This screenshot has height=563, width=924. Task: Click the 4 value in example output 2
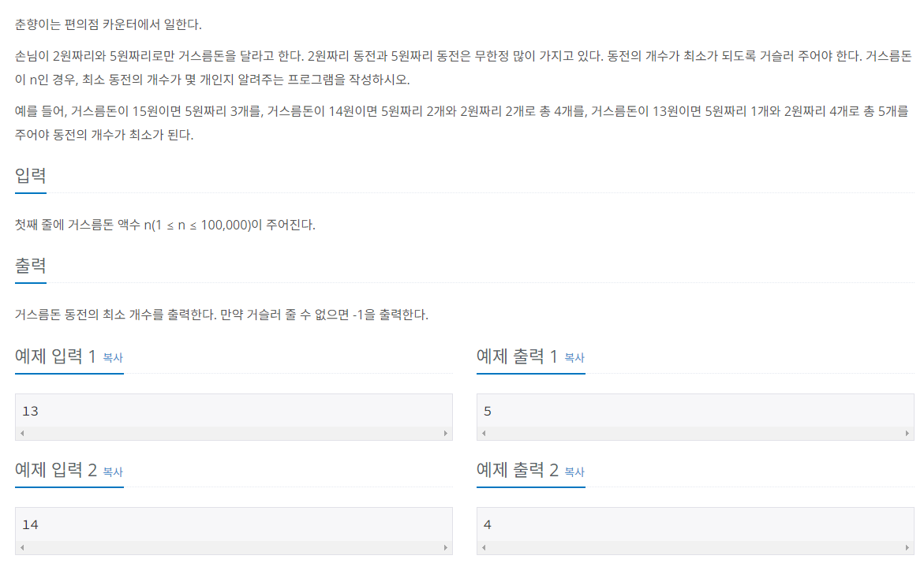click(x=488, y=524)
